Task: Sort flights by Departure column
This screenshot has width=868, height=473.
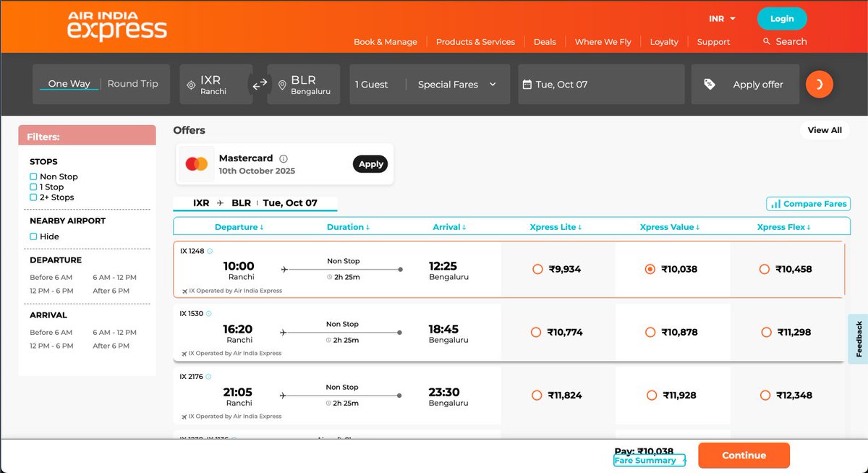Action: (x=239, y=227)
